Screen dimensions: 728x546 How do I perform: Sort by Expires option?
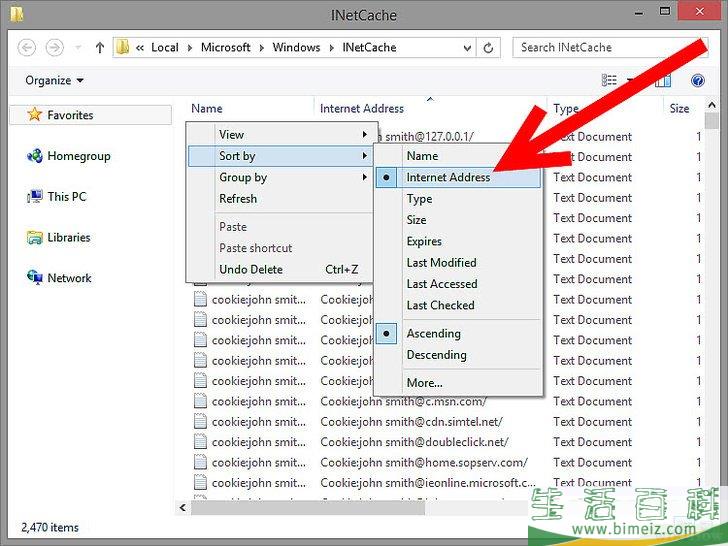click(458, 241)
